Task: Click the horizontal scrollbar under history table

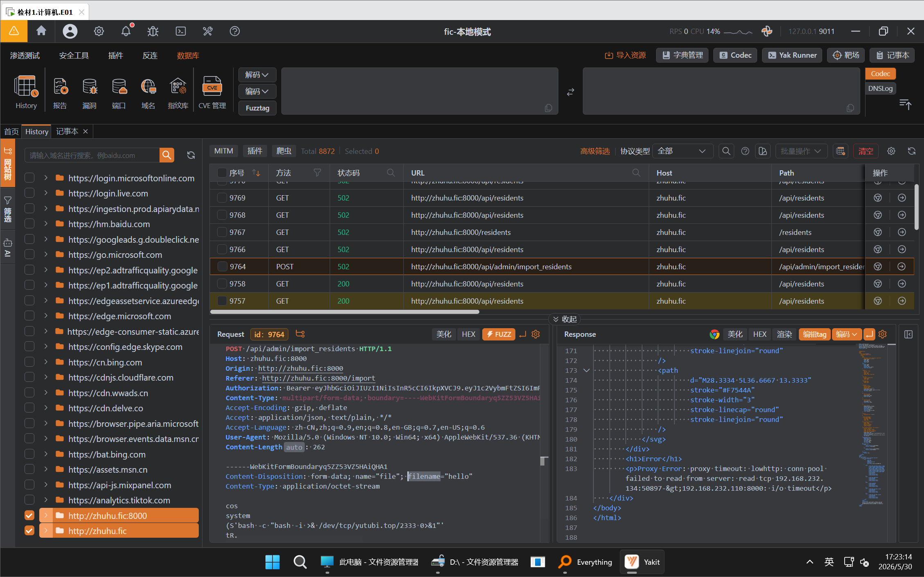Action: coord(344,312)
